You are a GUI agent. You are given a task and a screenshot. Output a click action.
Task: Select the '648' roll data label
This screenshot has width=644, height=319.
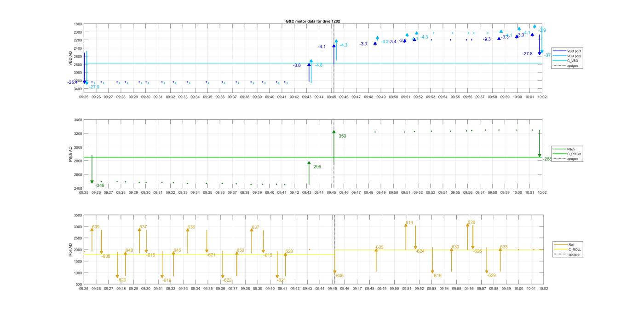pos(129,250)
